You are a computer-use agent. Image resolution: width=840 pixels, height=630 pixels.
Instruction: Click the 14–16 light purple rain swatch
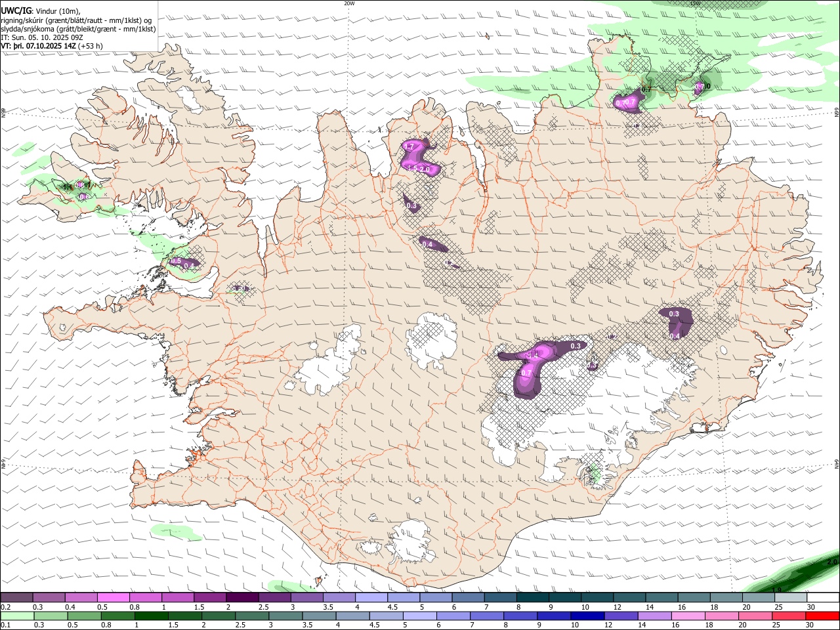tap(654, 616)
